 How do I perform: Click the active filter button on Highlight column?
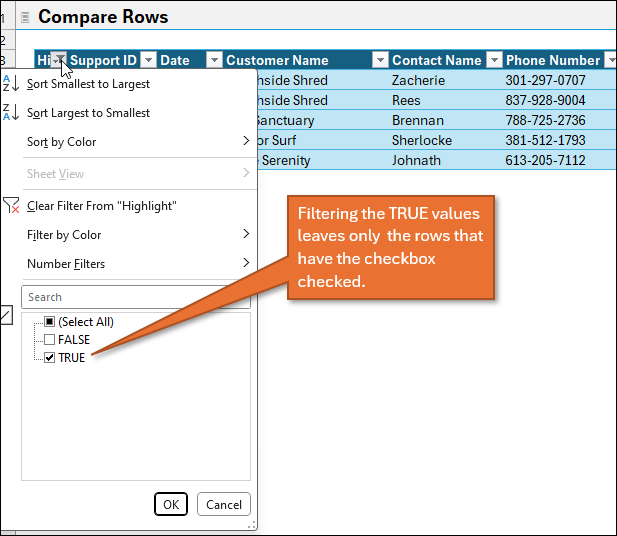(x=59, y=60)
